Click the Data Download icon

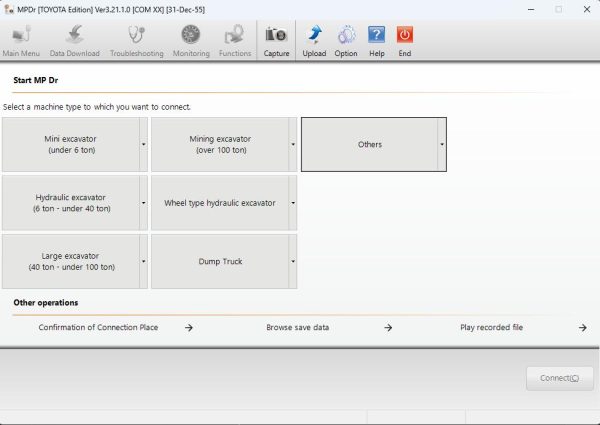coord(75,41)
